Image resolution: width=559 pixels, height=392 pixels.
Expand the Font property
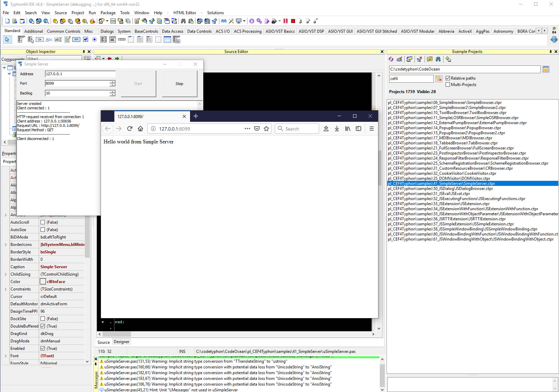[x=6, y=356]
